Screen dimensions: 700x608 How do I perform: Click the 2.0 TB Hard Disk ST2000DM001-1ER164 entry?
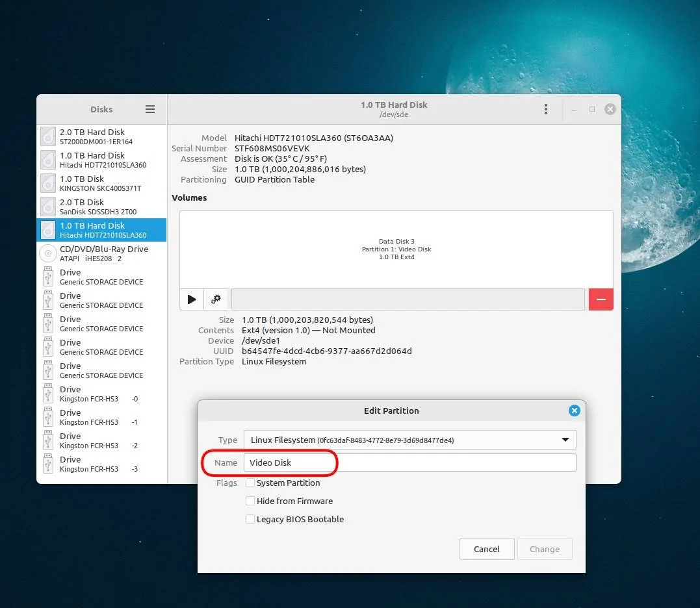pos(101,136)
